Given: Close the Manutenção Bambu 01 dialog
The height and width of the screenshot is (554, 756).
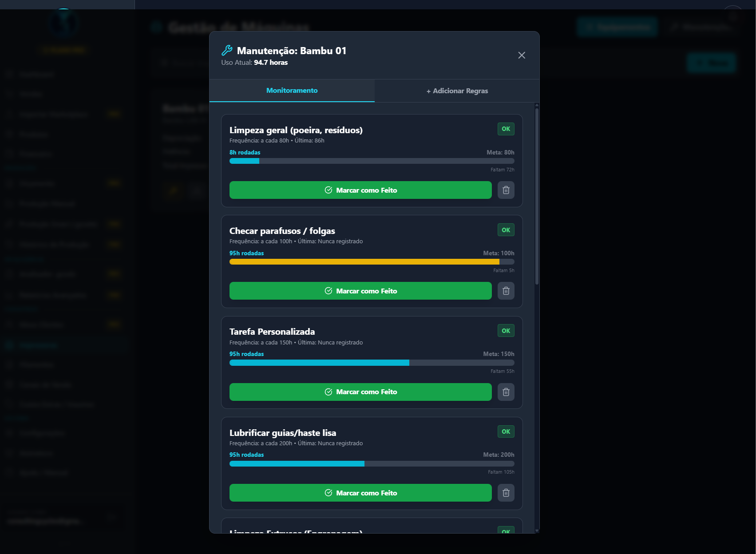Looking at the screenshot, I should 522,55.
